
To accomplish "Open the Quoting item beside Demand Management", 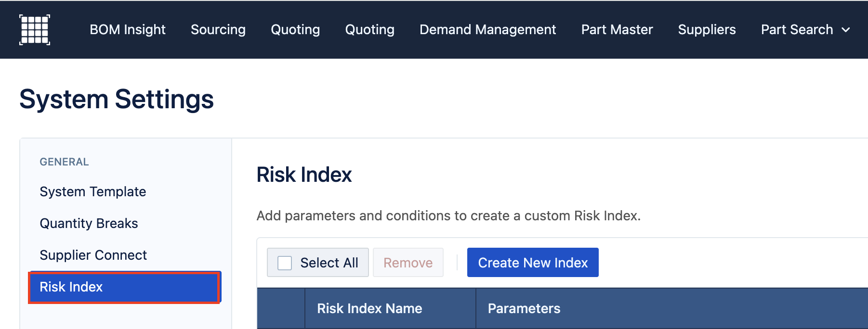I will pos(370,30).
